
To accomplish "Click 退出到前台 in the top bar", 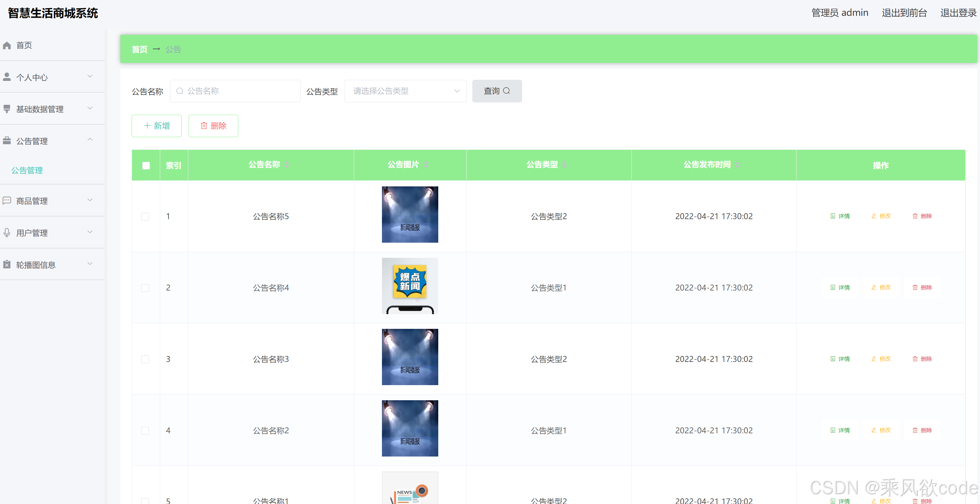I will 904,13.
